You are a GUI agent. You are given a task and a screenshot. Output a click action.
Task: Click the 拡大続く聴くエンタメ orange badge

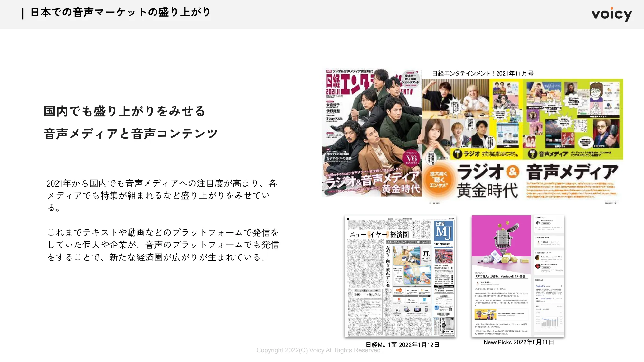pos(438,180)
